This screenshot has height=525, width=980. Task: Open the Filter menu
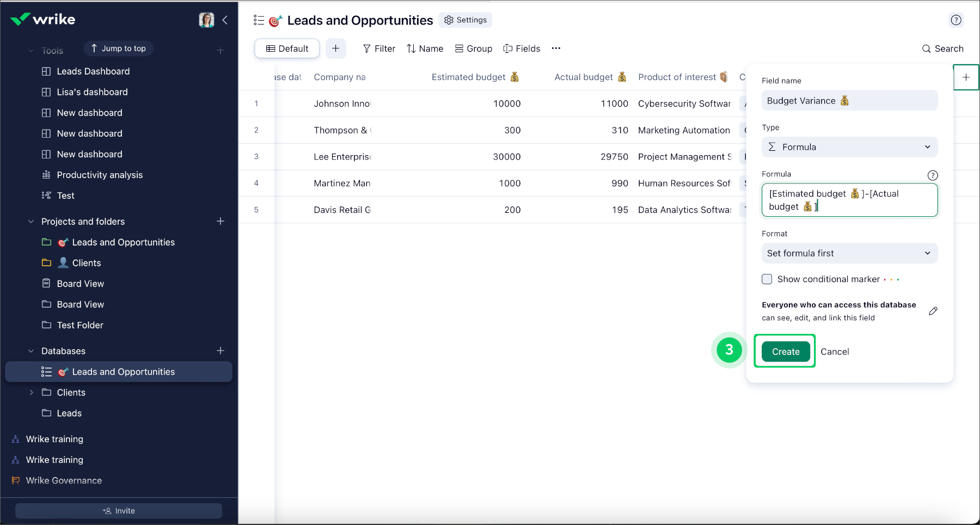click(x=379, y=48)
